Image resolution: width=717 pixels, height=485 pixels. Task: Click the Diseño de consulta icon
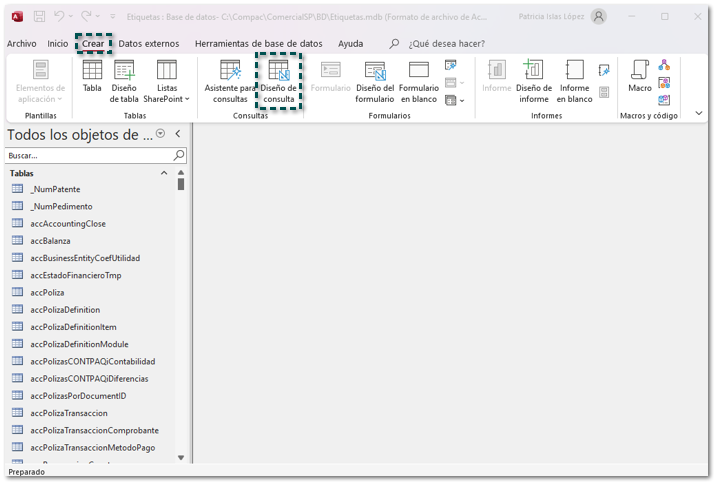coord(279,72)
